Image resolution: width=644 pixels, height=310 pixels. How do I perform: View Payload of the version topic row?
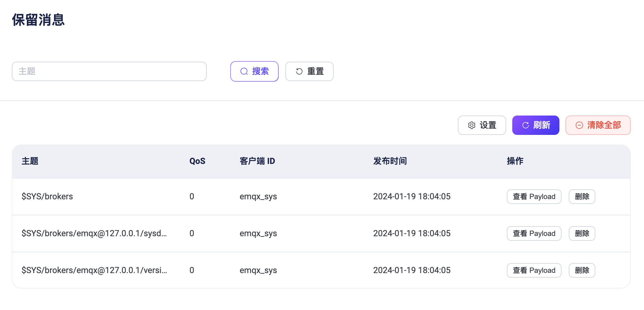point(534,270)
